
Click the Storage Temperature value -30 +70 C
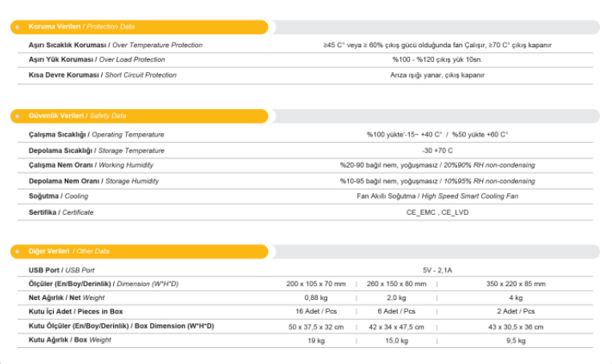click(x=437, y=151)
